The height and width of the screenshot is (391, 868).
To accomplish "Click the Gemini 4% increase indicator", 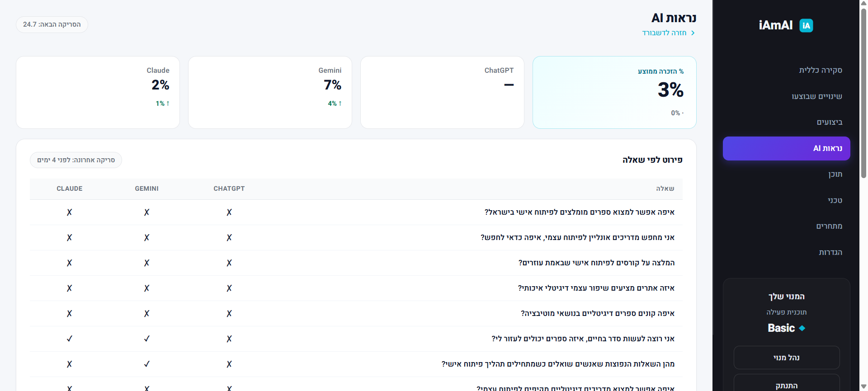I will coord(335,104).
